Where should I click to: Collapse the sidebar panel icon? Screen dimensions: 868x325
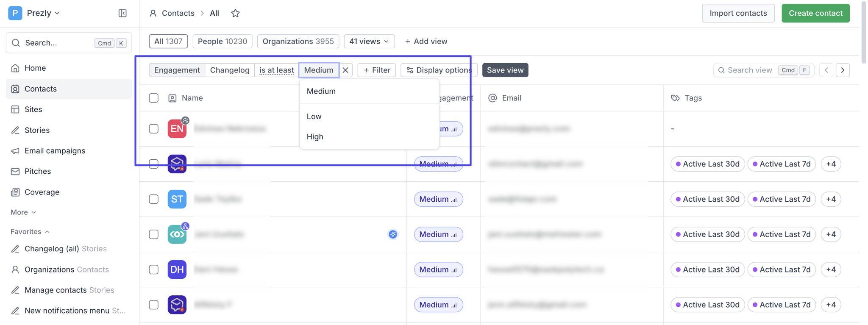click(122, 13)
